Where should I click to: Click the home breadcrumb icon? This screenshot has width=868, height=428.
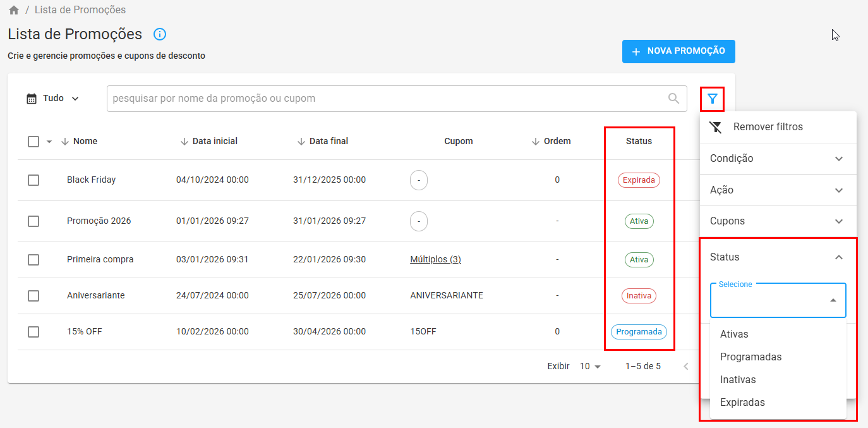(14, 10)
